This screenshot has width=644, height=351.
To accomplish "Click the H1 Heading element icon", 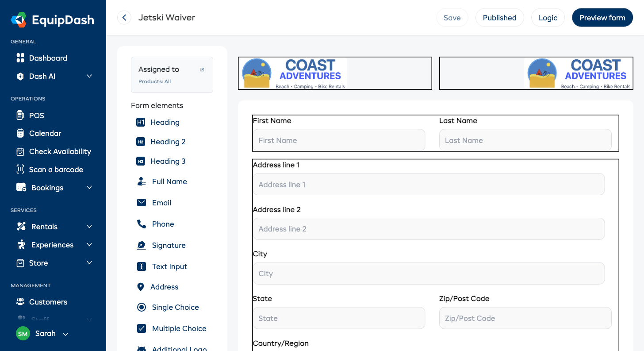I will click(x=141, y=122).
